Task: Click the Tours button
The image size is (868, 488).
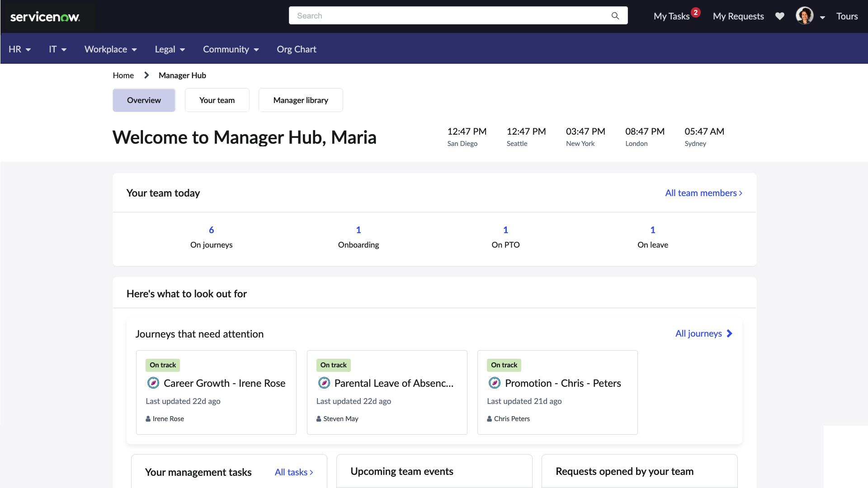Action: 847,16
